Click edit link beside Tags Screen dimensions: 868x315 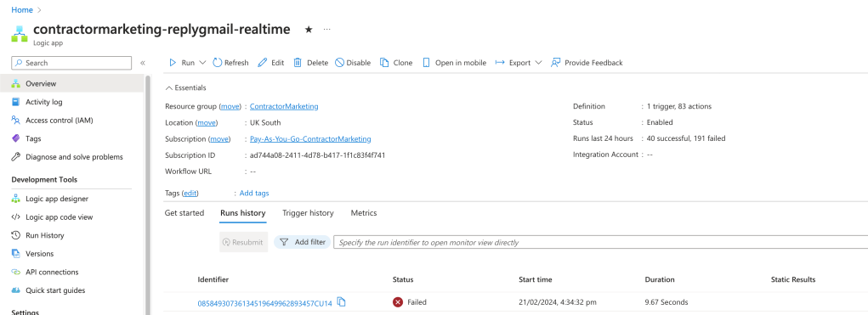click(190, 193)
